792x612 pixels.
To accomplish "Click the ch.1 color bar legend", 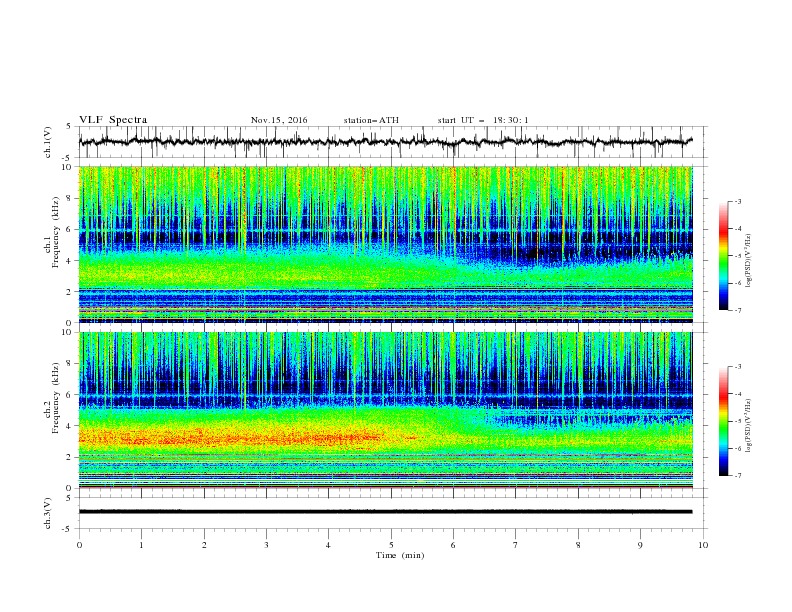I will (x=723, y=256).
